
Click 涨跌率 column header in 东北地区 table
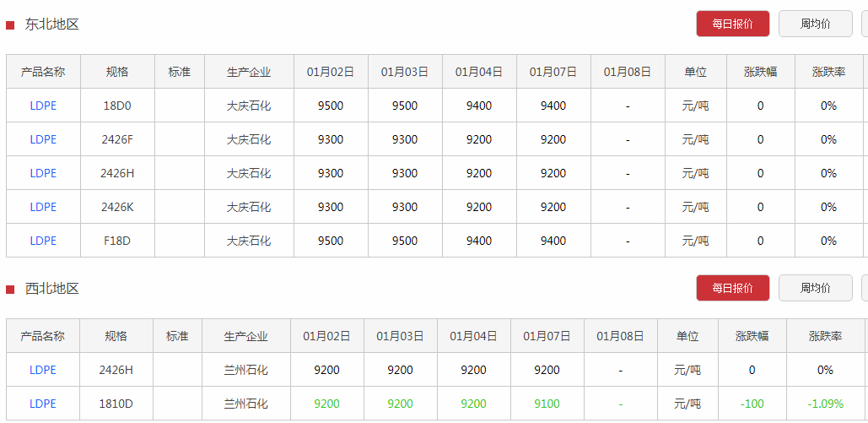[x=828, y=72]
